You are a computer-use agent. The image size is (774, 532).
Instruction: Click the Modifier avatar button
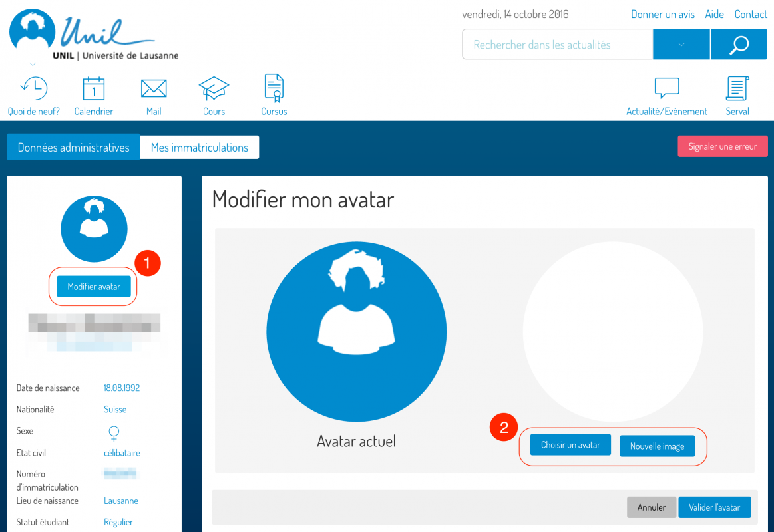click(x=94, y=287)
